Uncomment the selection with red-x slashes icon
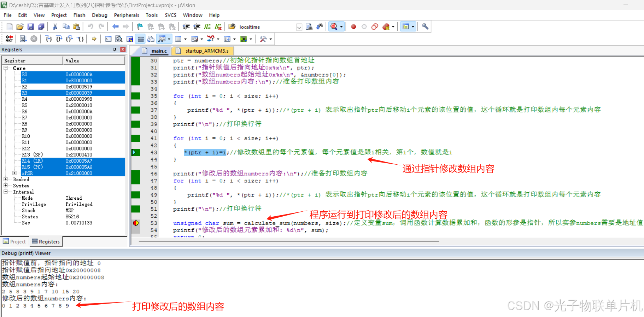 coord(218,27)
